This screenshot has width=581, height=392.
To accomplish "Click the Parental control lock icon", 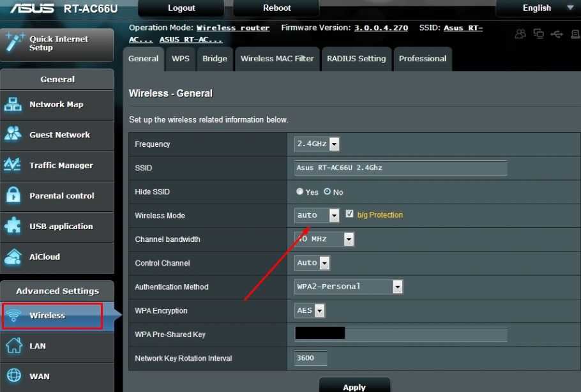I will click(x=13, y=196).
